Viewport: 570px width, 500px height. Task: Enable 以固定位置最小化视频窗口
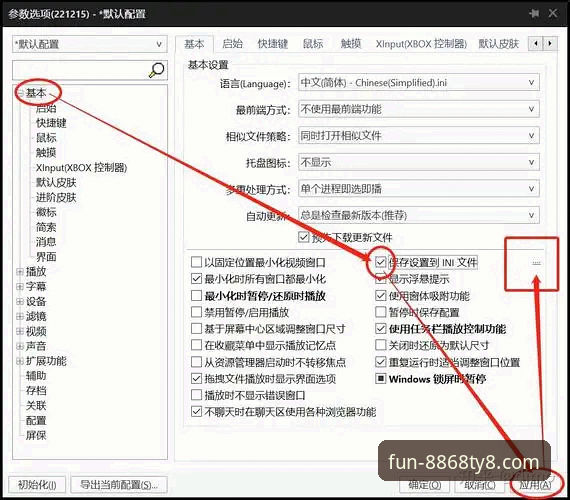(x=196, y=262)
